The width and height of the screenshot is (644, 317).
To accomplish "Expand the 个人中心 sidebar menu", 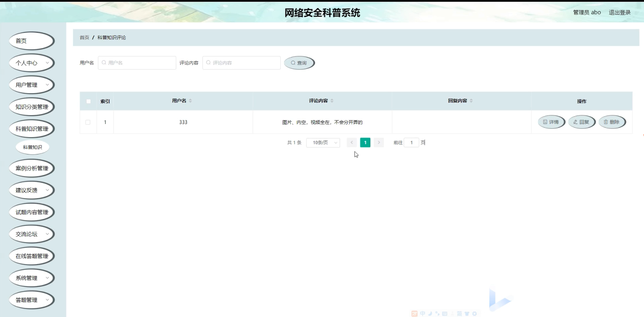I will (32, 63).
